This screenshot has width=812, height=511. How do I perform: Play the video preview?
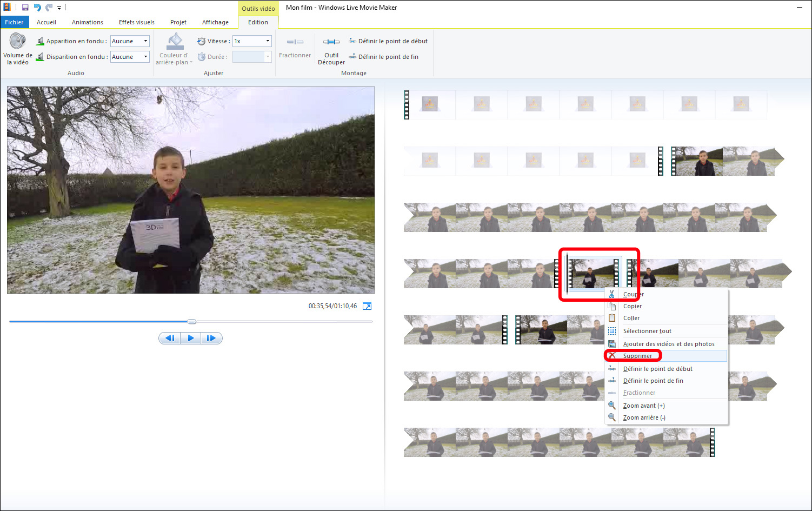(191, 337)
